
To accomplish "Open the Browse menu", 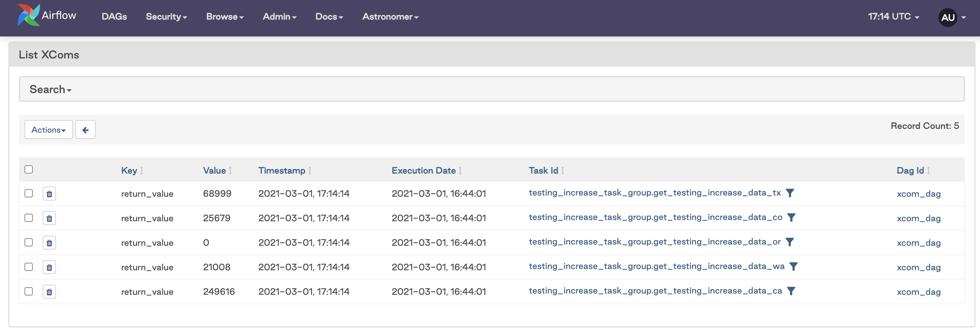I will point(225,17).
